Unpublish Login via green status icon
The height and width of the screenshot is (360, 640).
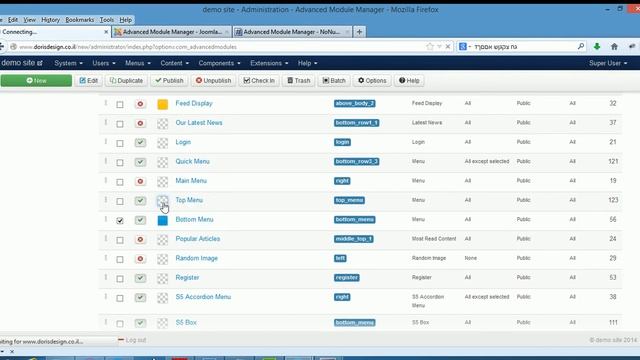[140, 142]
